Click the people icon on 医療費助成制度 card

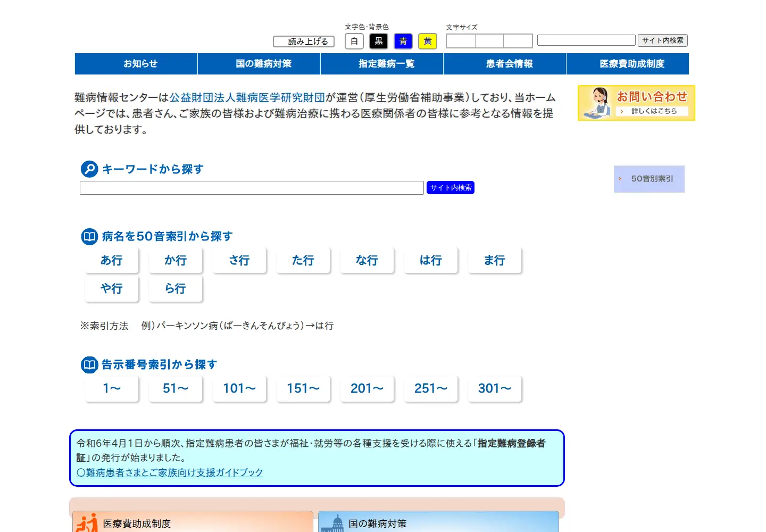(87, 523)
